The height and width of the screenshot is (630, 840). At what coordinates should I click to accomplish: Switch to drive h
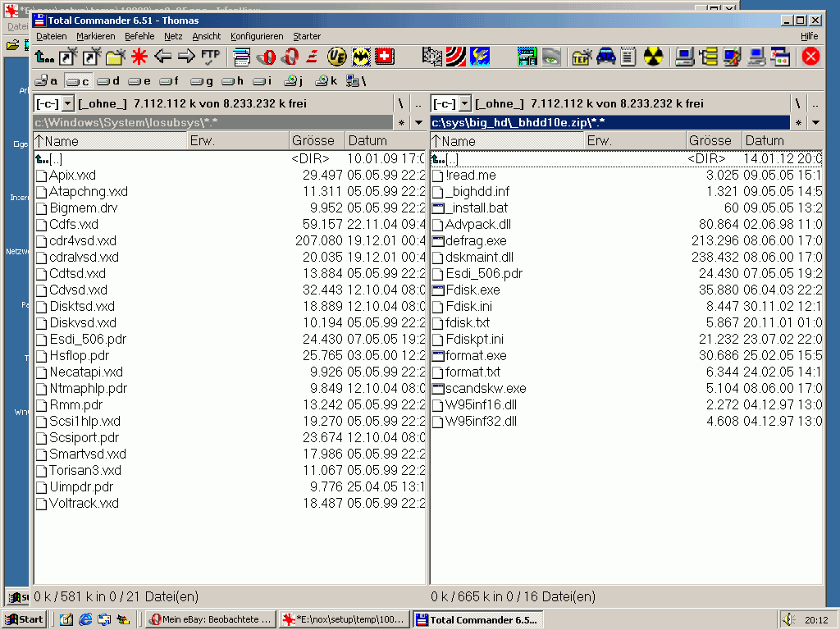click(232, 81)
